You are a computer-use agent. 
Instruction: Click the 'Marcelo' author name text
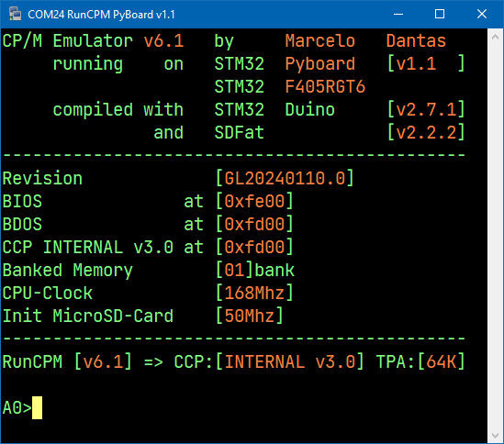click(320, 41)
